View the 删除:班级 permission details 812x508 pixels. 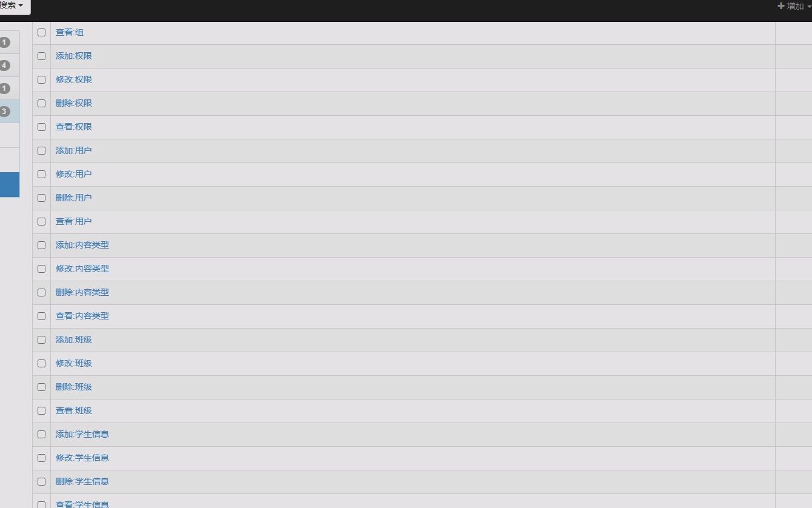(x=74, y=387)
